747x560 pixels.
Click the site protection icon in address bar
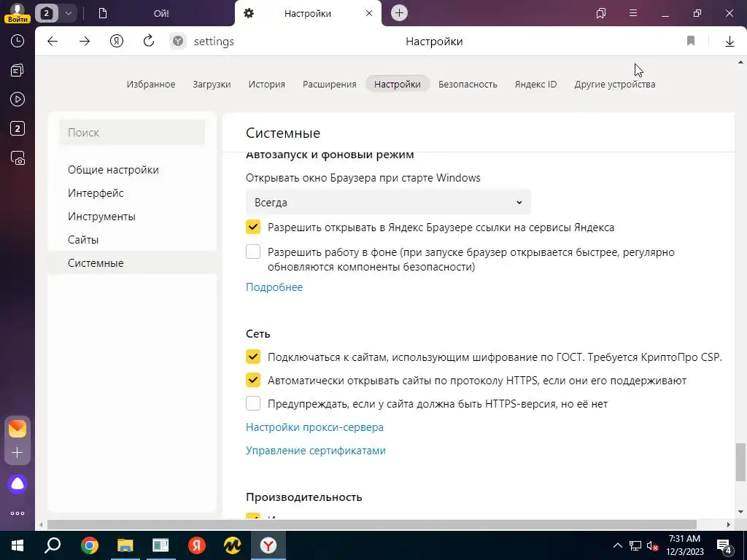click(x=178, y=42)
